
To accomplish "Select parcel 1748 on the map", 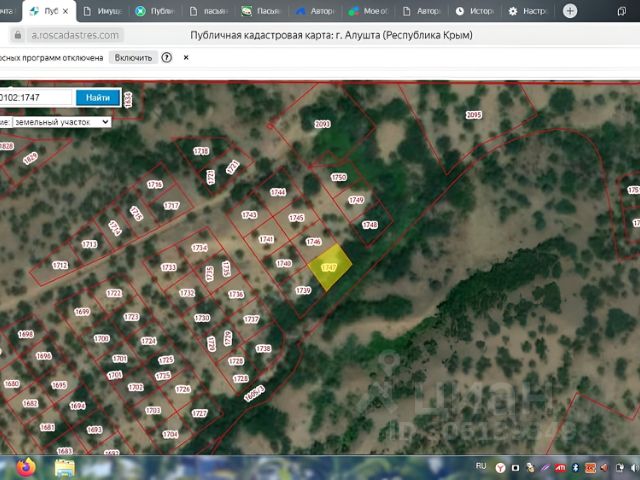I will [370, 225].
